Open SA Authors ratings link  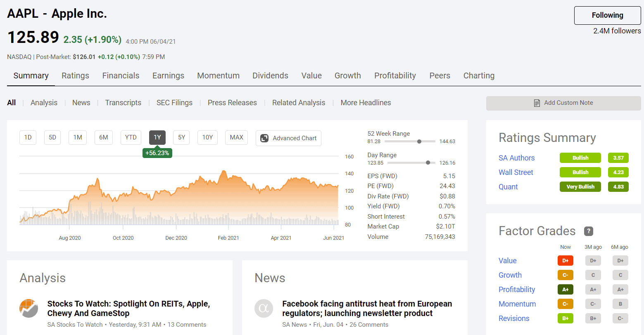click(x=516, y=158)
